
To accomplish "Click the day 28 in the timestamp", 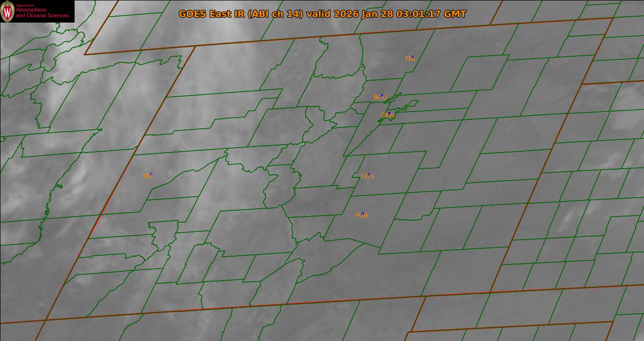I will [x=387, y=14].
